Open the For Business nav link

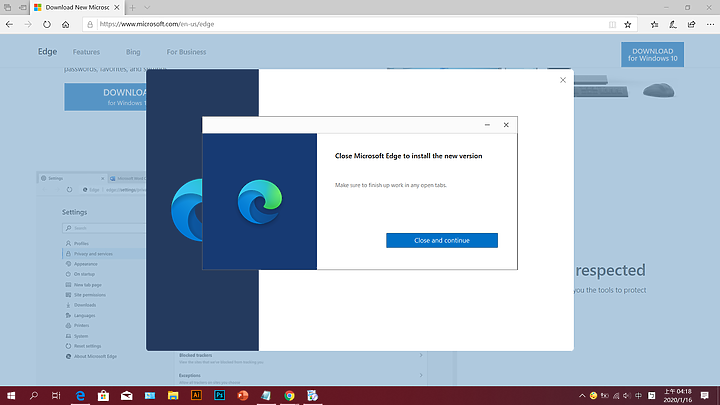[x=186, y=52]
